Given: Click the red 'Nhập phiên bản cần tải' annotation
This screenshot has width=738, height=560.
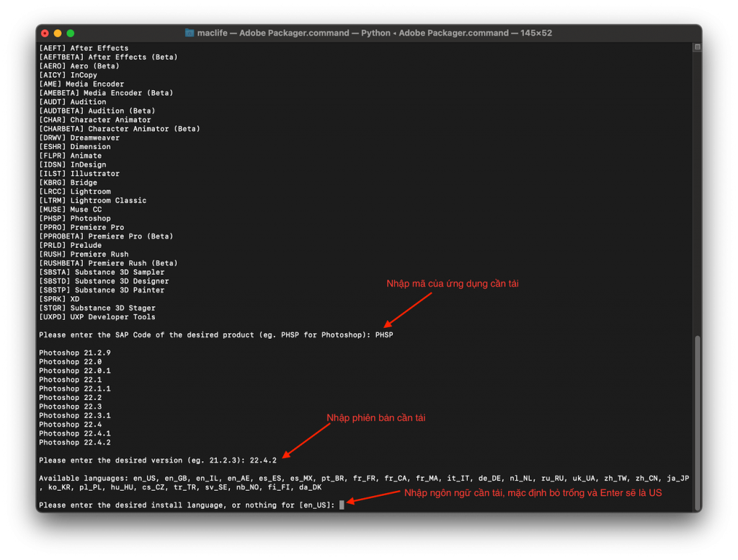Looking at the screenshot, I should pos(375,418).
